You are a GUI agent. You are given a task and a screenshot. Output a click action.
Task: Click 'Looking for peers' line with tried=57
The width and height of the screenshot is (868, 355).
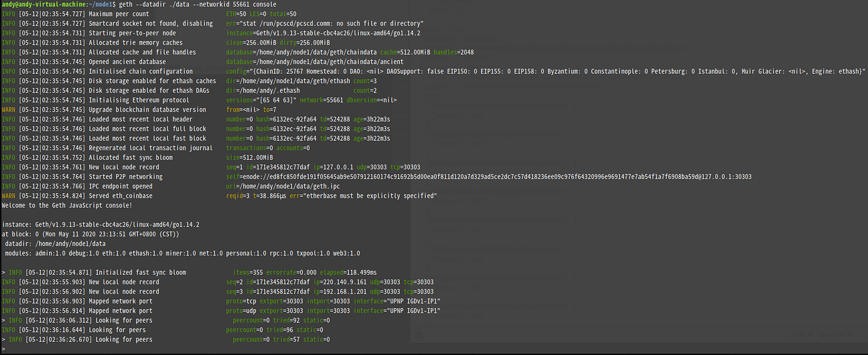tap(166, 340)
